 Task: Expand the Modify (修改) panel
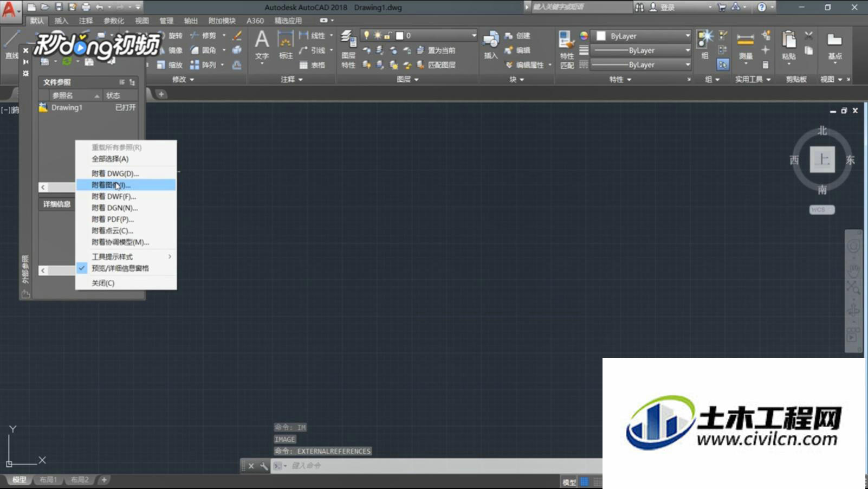coord(183,79)
